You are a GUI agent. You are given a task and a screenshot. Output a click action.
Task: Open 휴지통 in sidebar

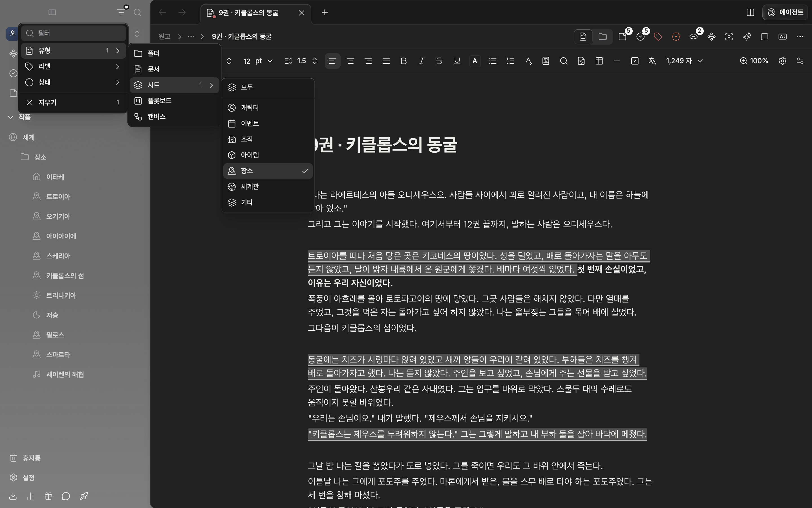pos(25,458)
